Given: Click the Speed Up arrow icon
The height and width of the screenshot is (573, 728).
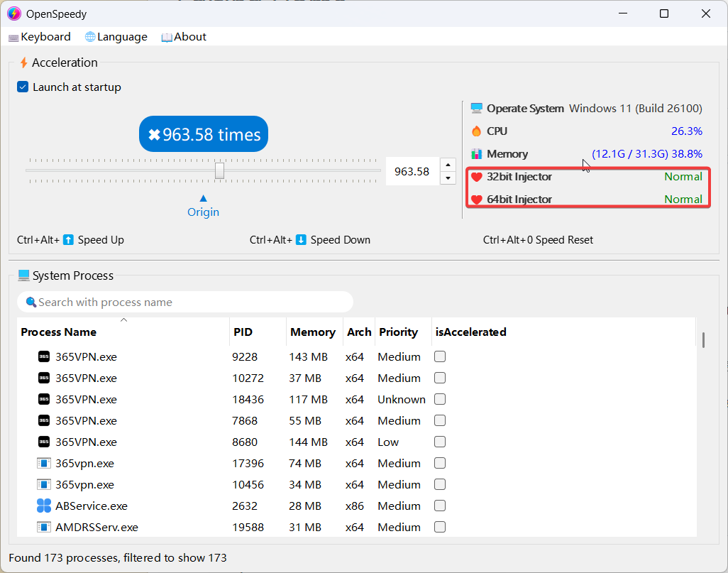Looking at the screenshot, I should tap(68, 240).
